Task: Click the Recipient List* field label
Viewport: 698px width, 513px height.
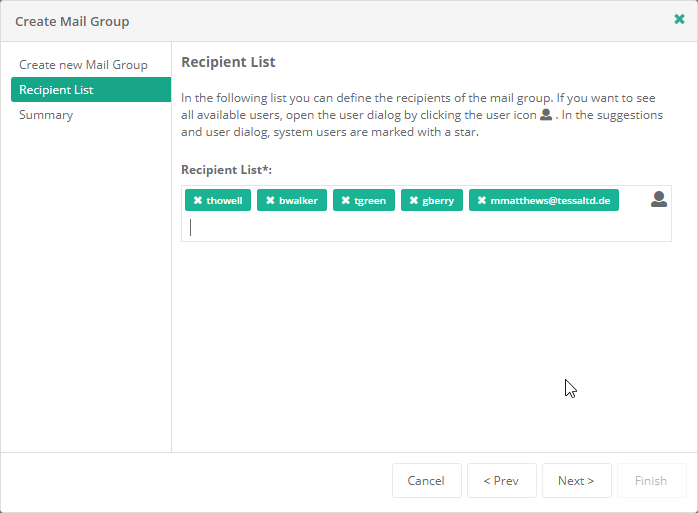Action: pyautogui.click(x=226, y=170)
